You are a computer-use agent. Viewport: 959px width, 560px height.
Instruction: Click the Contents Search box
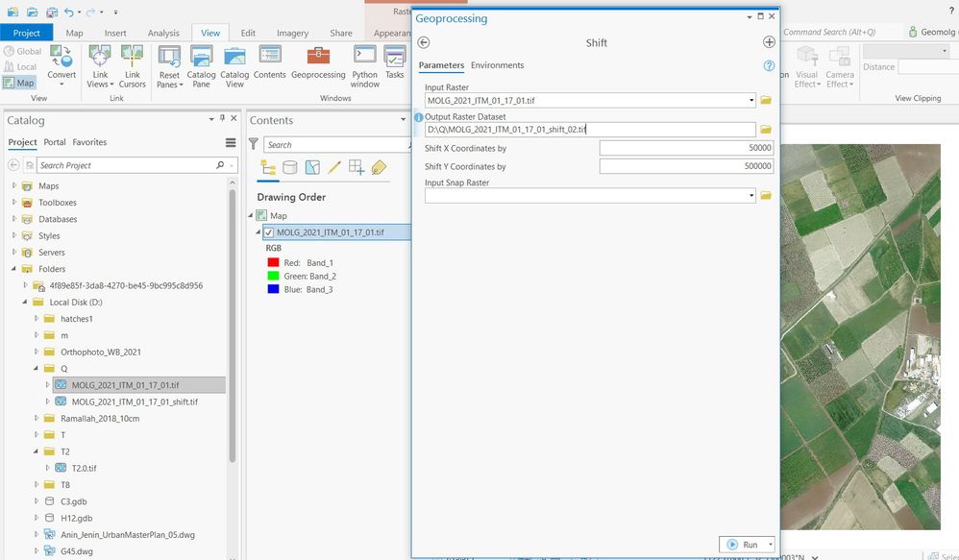pyautogui.click(x=336, y=145)
